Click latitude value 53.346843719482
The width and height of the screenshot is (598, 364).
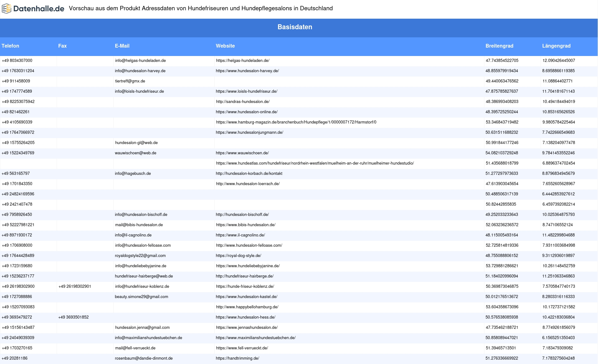click(502, 122)
